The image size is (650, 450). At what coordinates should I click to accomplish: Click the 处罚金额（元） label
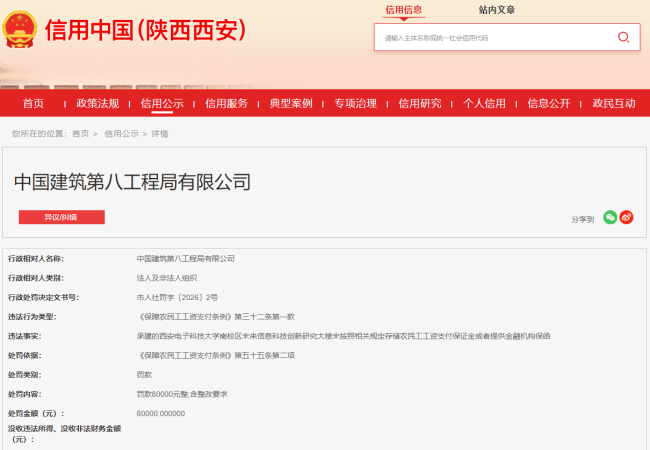coord(36,414)
